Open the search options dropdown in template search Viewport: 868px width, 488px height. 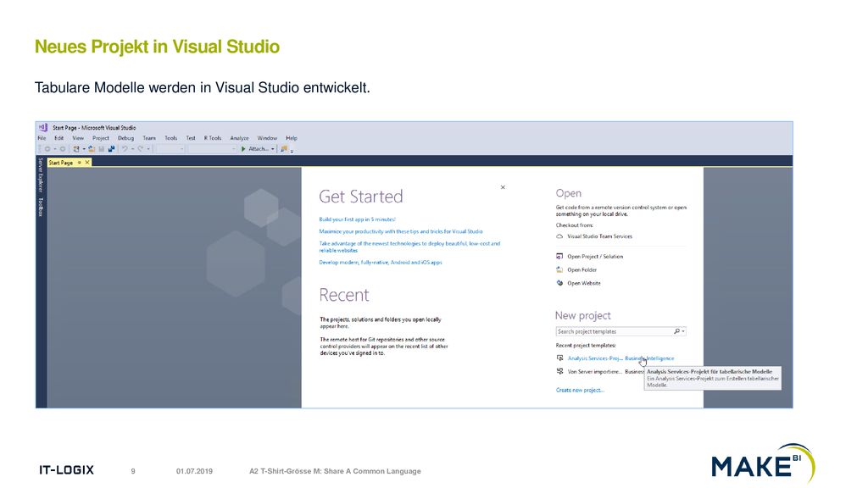tap(683, 331)
